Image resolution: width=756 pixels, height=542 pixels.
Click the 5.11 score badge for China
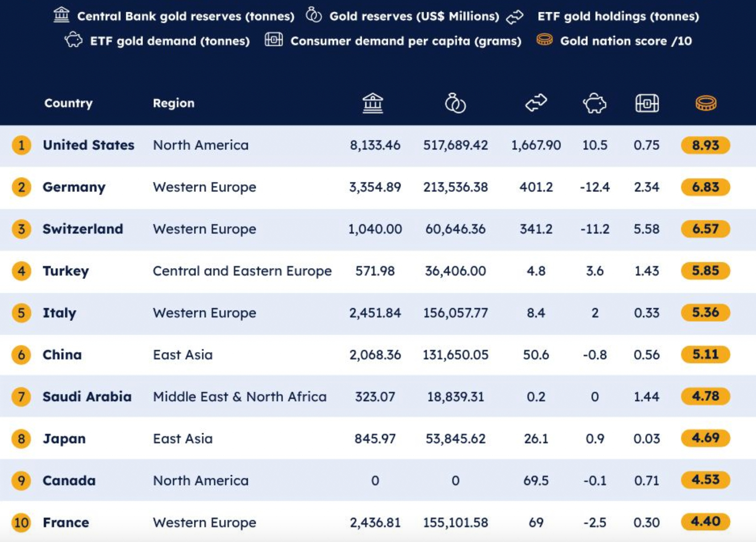(x=705, y=355)
